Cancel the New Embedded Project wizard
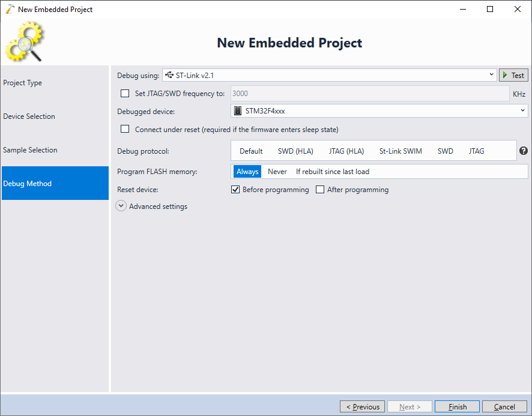 (504, 406)
